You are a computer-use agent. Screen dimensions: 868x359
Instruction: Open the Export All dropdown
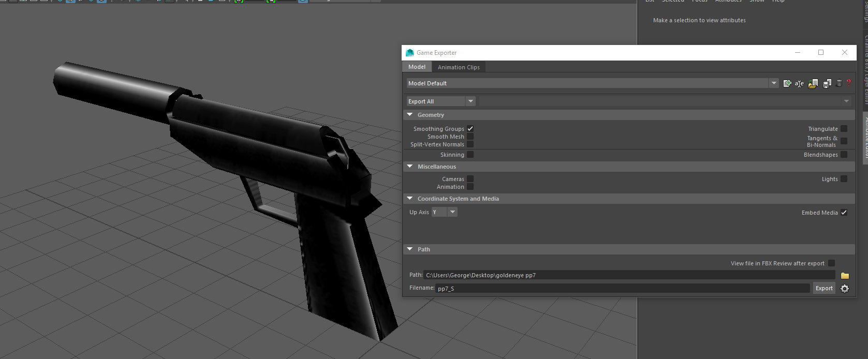coord(441,101)
